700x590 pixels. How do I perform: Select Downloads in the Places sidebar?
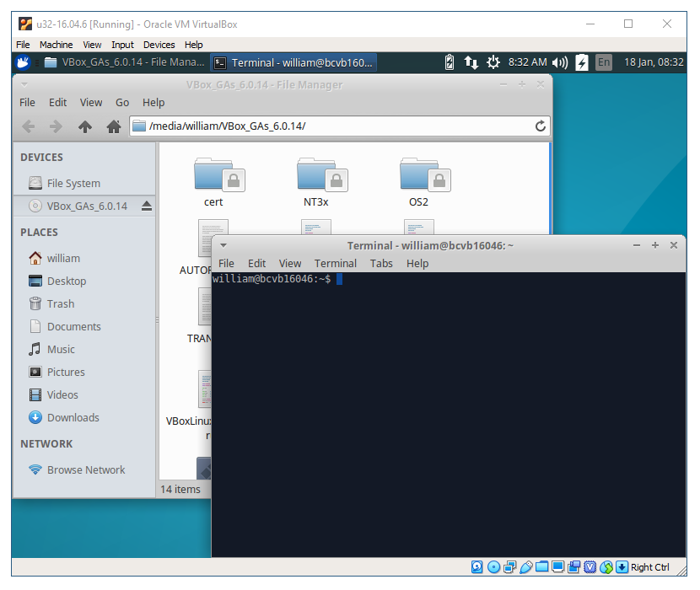73,417
